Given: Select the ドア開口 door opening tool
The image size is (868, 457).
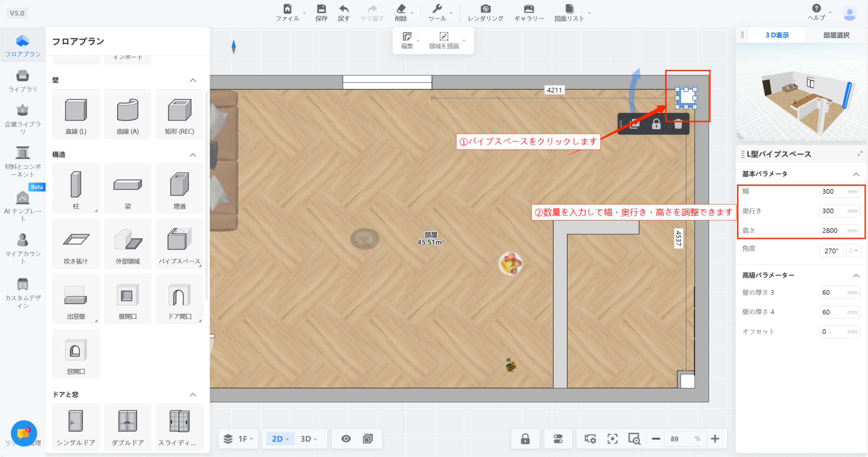Looking at the screenshot, I should pyautogui.click(x=180, y=299).
